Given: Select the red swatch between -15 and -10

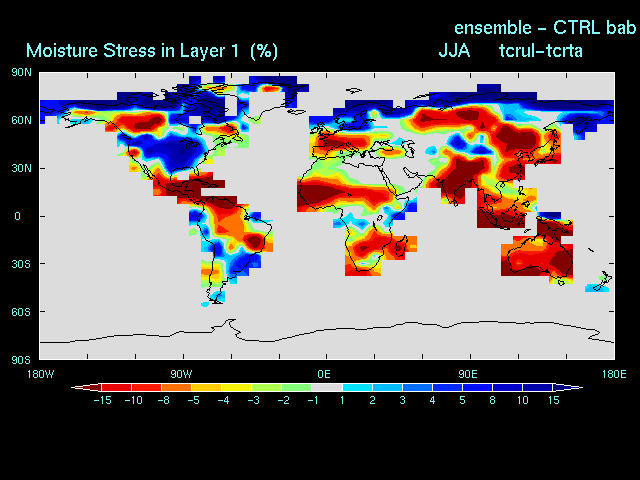Looking at the screenshot, I should click(x=116, y=387).
